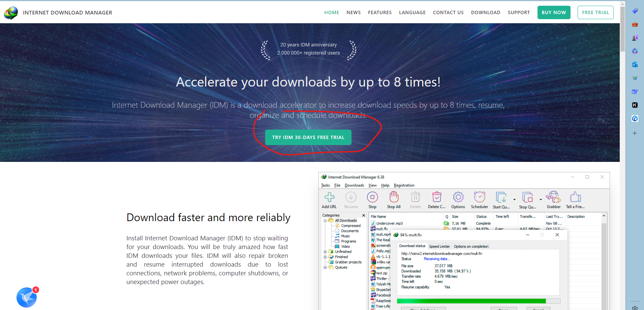Open NEWS in site navigation
The height and width of the screenshot is (310, 644).
click(354, 12)
